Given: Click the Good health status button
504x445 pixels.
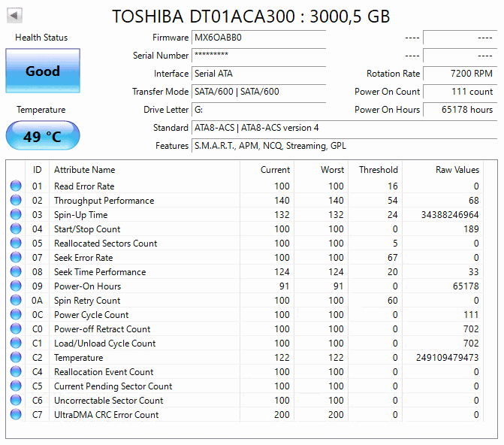Looking at the screenshot, I should (43, 71).
